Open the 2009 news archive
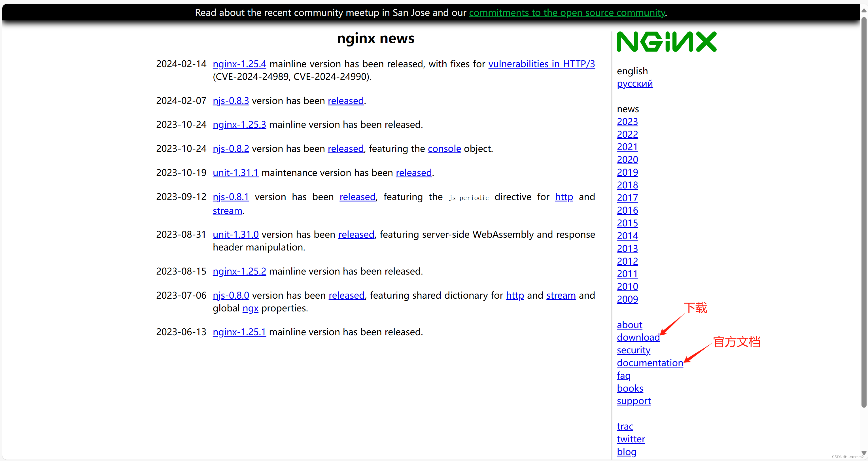The width and height of the screenshot is (868, 461). coord(627,299)
